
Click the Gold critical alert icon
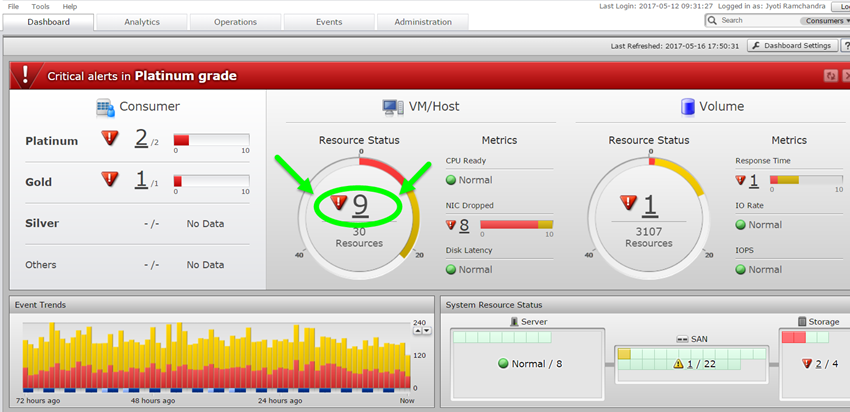click(110, 179)
